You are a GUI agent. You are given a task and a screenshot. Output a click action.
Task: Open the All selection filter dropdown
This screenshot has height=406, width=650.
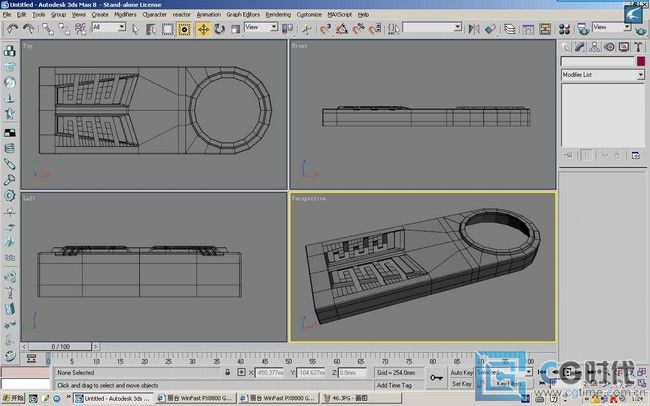click(109, 27)
